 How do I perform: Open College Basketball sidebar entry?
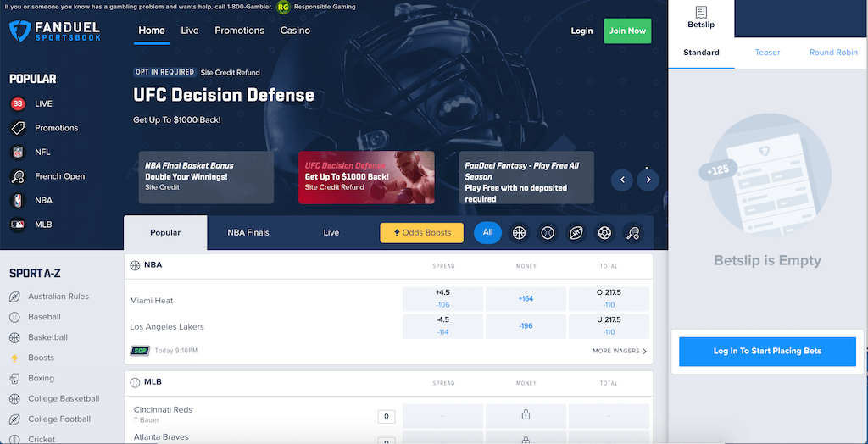tap(64, 398)
